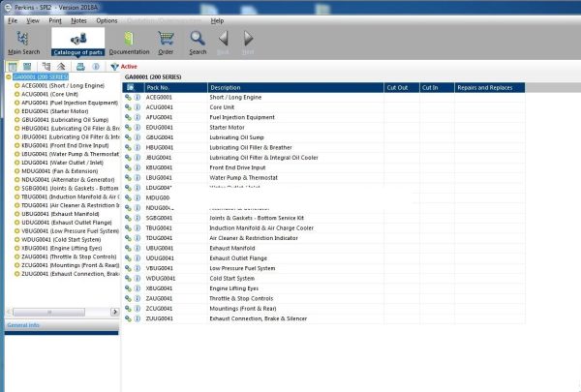Select GA00001 (200 SERIES) tree root label
Screen dimensions: 581x392
tap(41, 77)
